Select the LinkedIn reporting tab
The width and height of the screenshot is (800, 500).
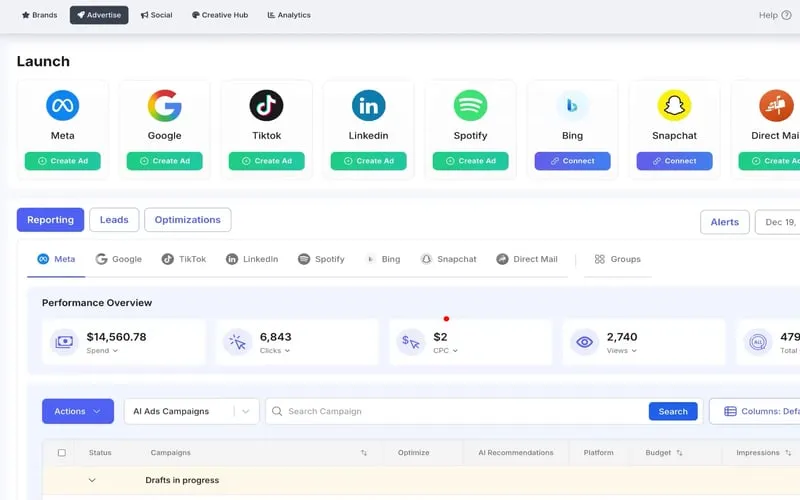[x=252, y=259]
